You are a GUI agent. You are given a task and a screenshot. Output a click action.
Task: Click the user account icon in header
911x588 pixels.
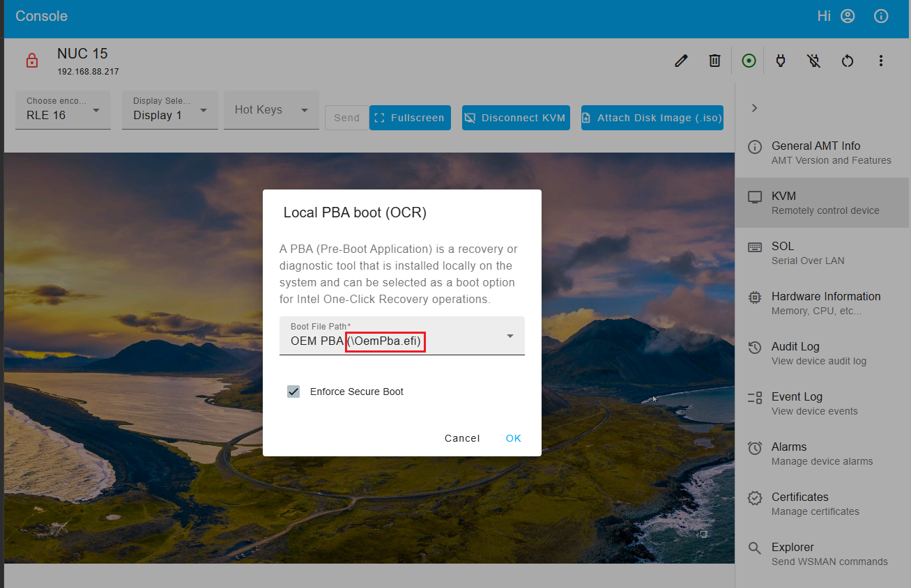[848, 16]
